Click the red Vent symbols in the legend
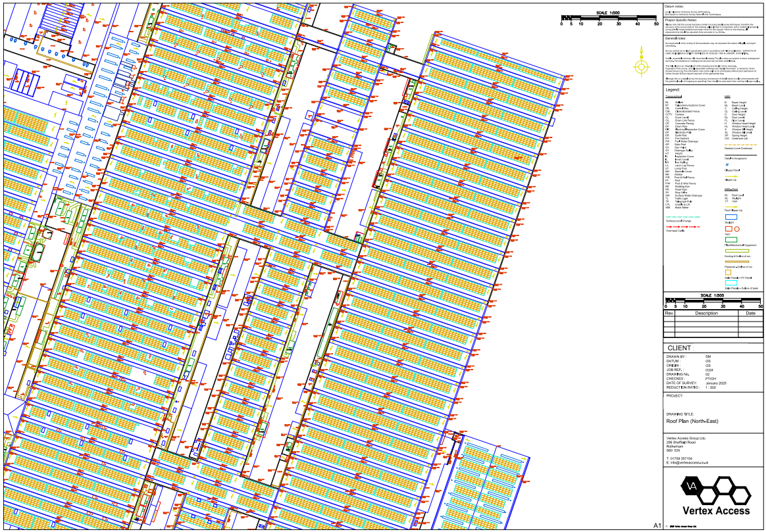Viewport: 766px width, 532px height. [731, 228]
